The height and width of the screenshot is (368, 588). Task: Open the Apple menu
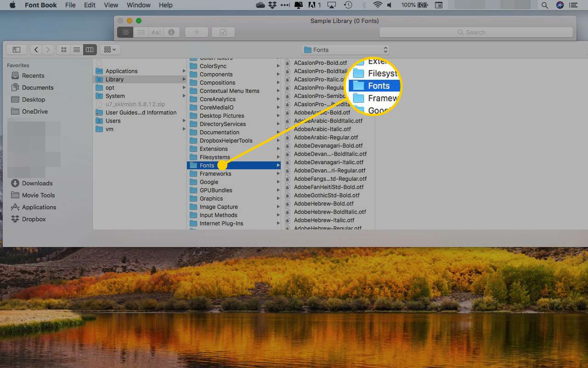coord(12,5)
